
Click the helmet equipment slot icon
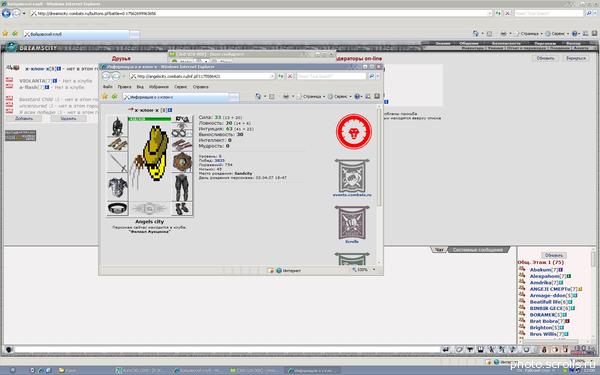tap(117, 126)
